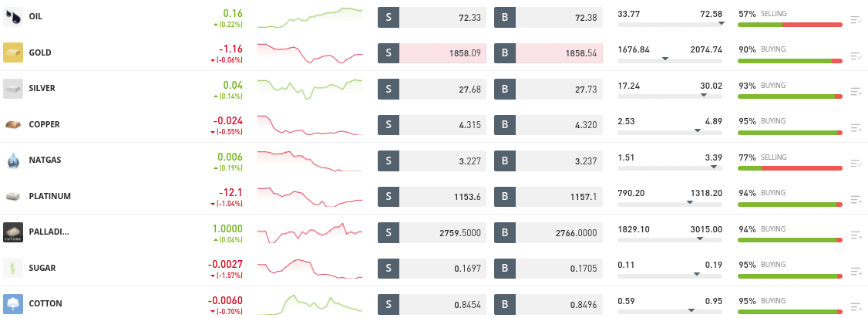Click the COPPER nugget icon
The image size is (868, 318).
tap(13, 124)
